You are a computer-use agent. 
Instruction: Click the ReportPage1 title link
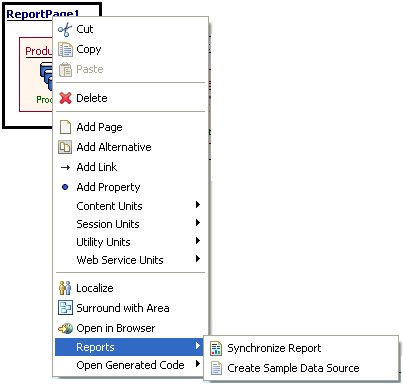[x=43, y=14]
